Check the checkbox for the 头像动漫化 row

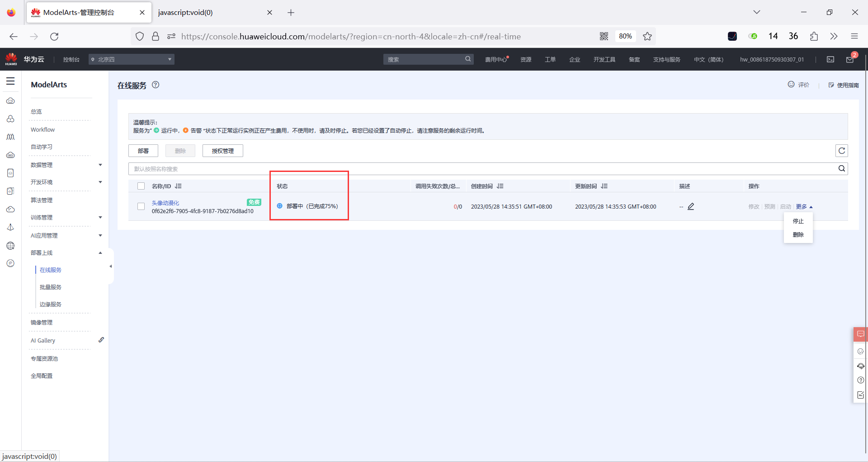pos(141,206)
